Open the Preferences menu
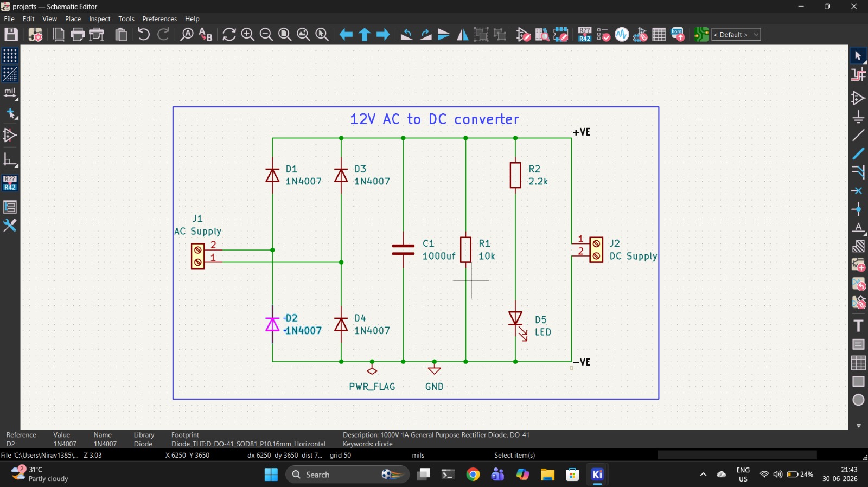This screenshot has height=487, width=868. pos(159,18)
